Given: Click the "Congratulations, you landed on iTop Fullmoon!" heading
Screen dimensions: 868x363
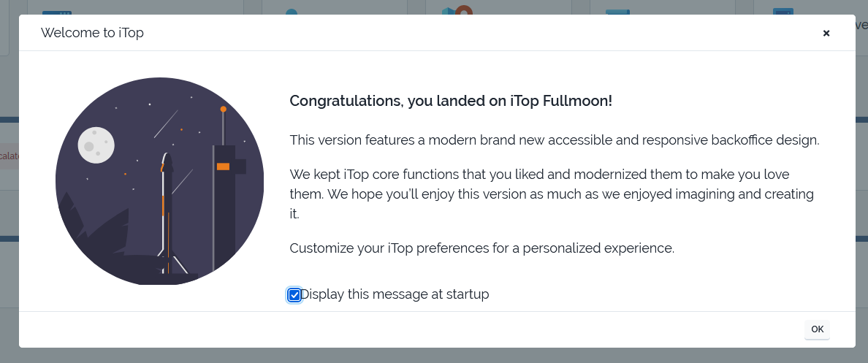Looking at the screenshot, I should (x=451, y=101).
